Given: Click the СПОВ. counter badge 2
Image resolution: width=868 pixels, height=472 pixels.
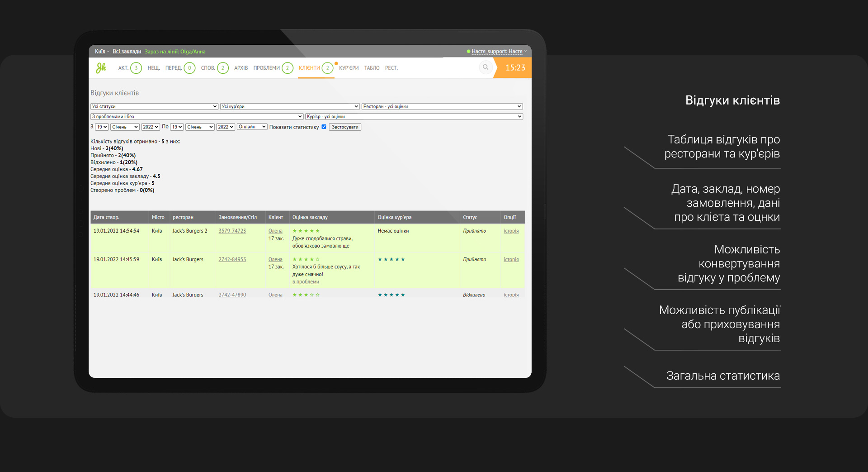Looking at the screenshot, I should click(223, 68).
